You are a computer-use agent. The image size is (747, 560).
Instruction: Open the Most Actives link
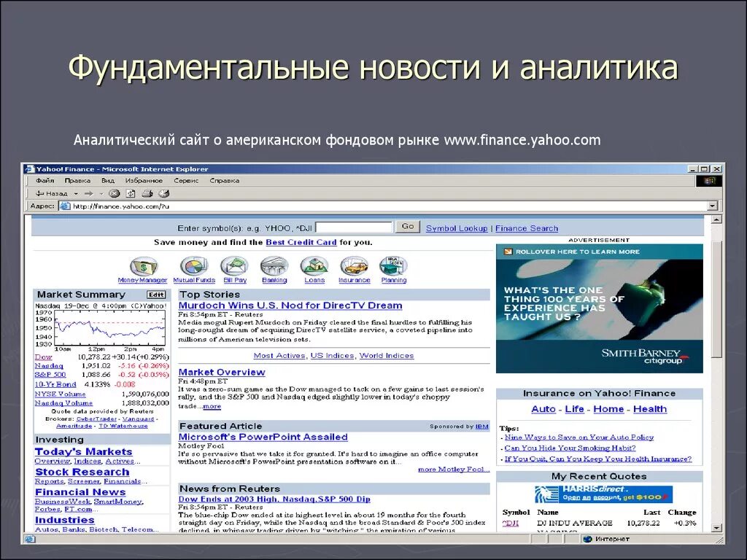pyautogui.click(x=279, y=356)
